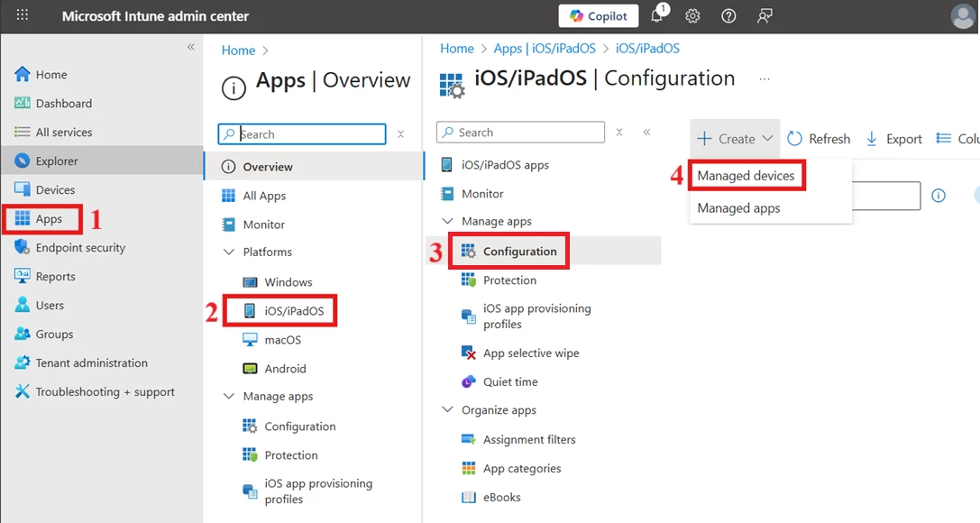Open the settings gear in header
The image size is (980, 523).
tap(692, 16)
